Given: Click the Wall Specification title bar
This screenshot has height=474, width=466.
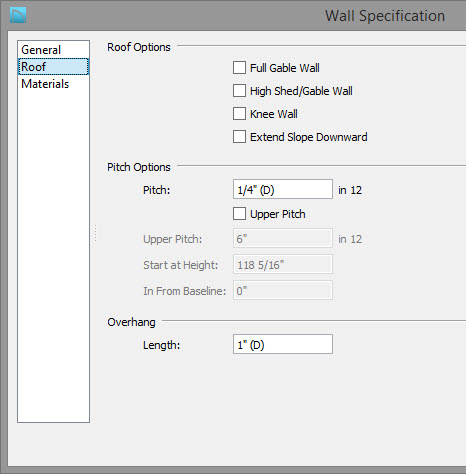Looking at the screenshot, I should [233, 15].
